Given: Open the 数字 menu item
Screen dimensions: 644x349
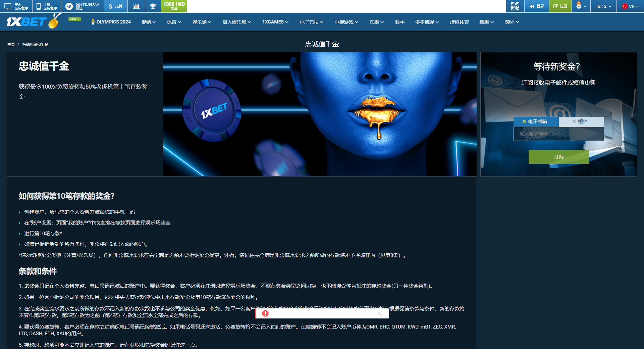Looking at the screenshot, I should click(399, 22).
